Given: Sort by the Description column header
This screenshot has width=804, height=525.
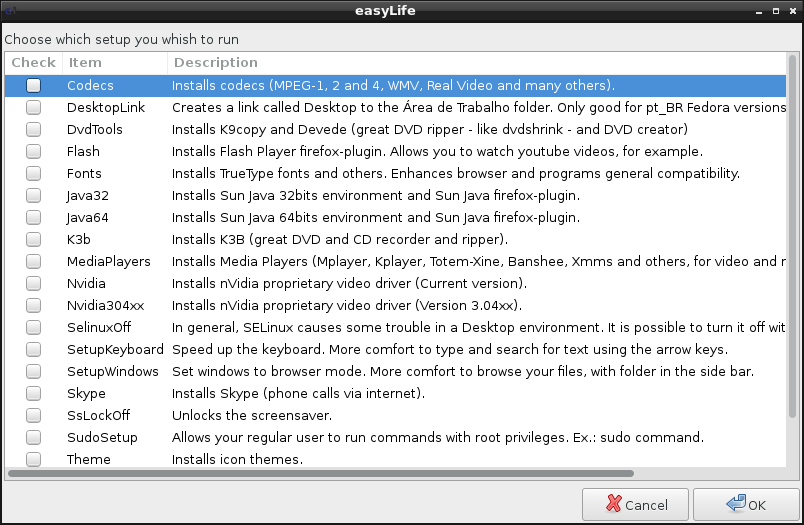Looking at the screenshot, I should click(477, 63).
